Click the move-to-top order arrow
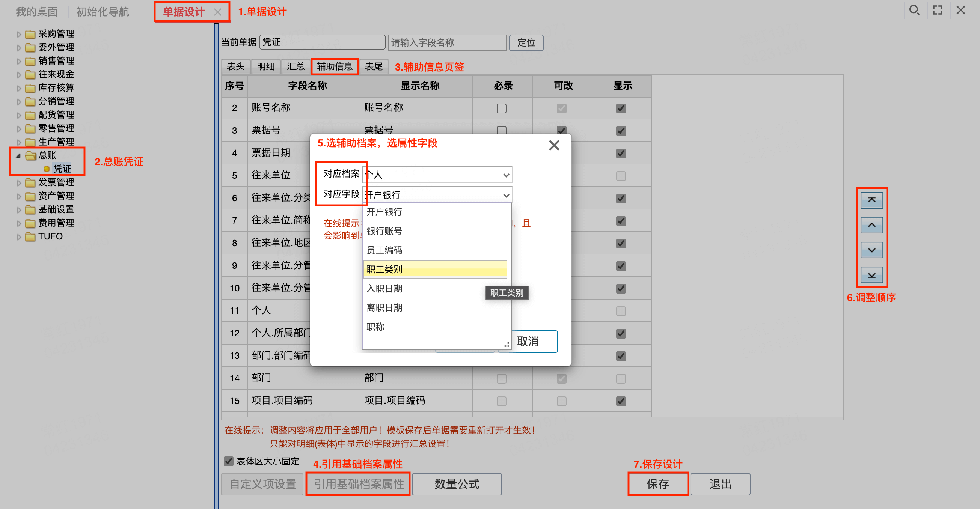Image resolution: width=980 pixels, height=509 pixels. pyautogui.click(x=871, y=200)
